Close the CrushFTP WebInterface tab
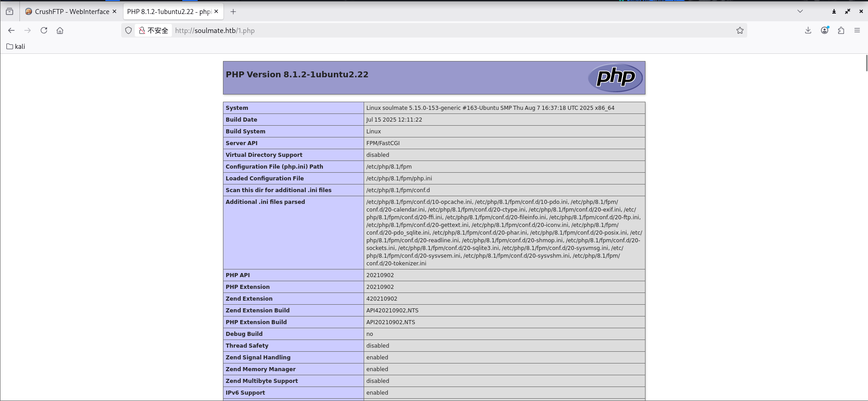 [114, 12]
